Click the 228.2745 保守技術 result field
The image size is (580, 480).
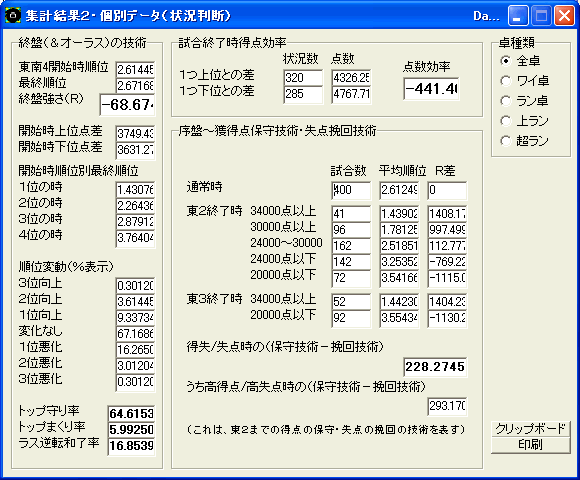coord(435,367)
